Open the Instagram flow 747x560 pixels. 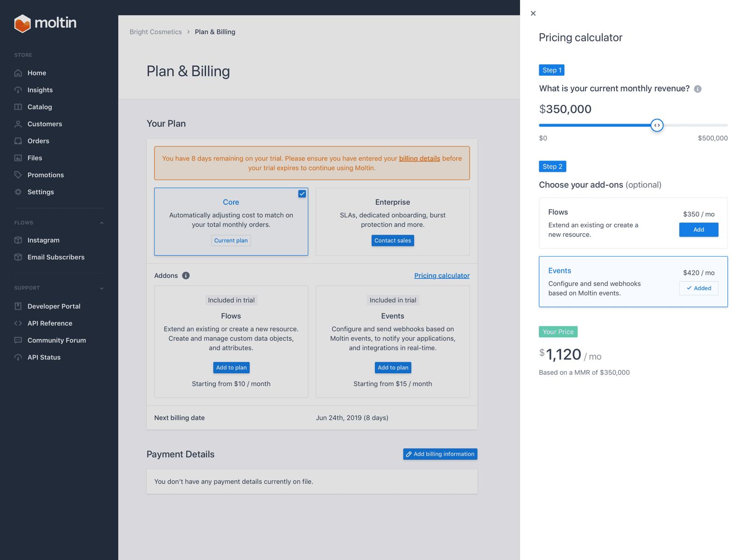(43, 240)
